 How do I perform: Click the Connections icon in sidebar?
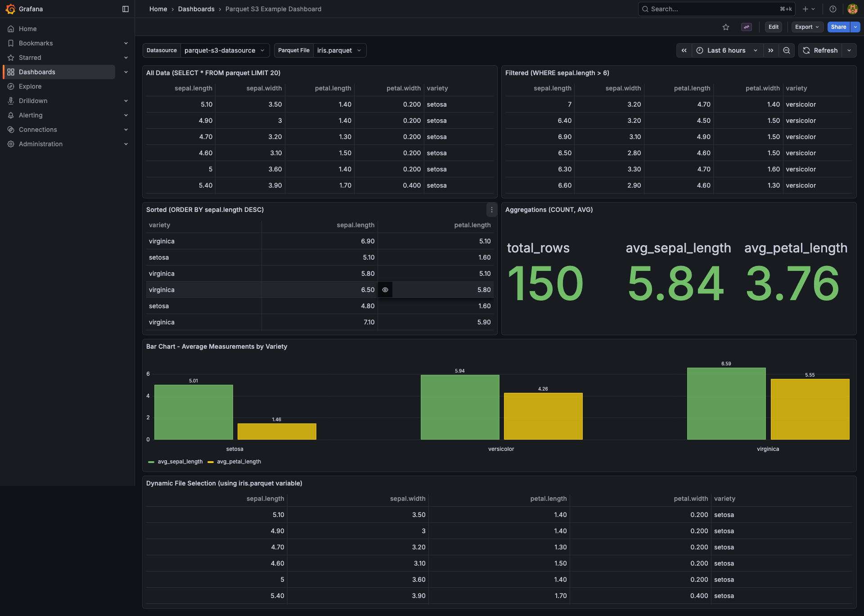click(11, 130)
